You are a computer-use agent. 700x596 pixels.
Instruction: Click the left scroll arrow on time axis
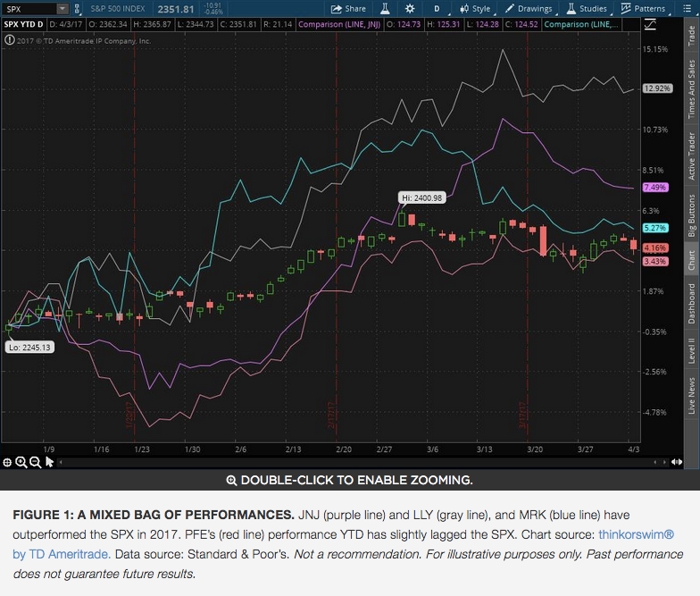pyautogui.click(x=61, y=463)
